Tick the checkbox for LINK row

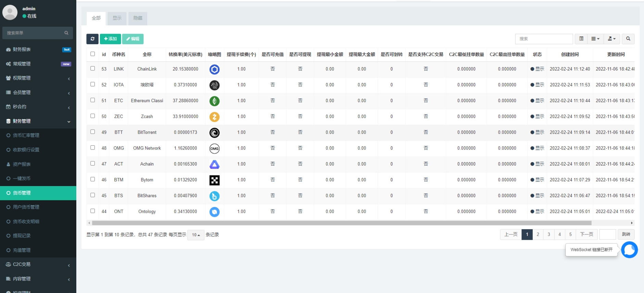93,69
